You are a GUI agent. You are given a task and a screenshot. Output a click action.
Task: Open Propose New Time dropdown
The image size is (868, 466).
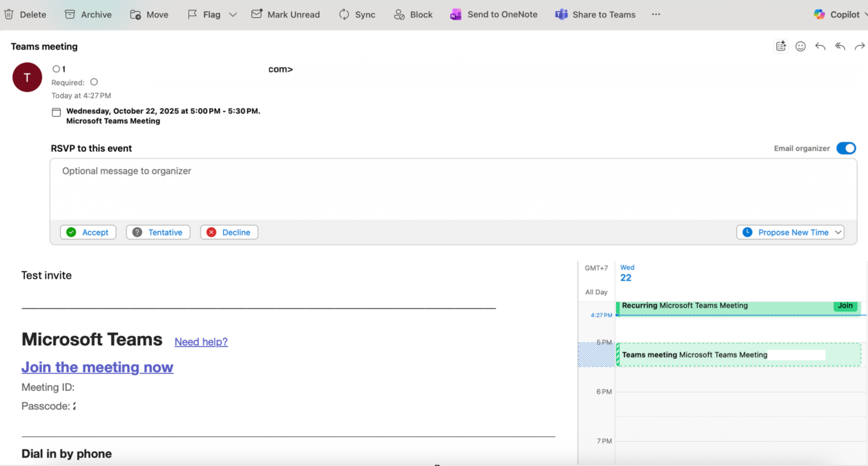(790, 232)
